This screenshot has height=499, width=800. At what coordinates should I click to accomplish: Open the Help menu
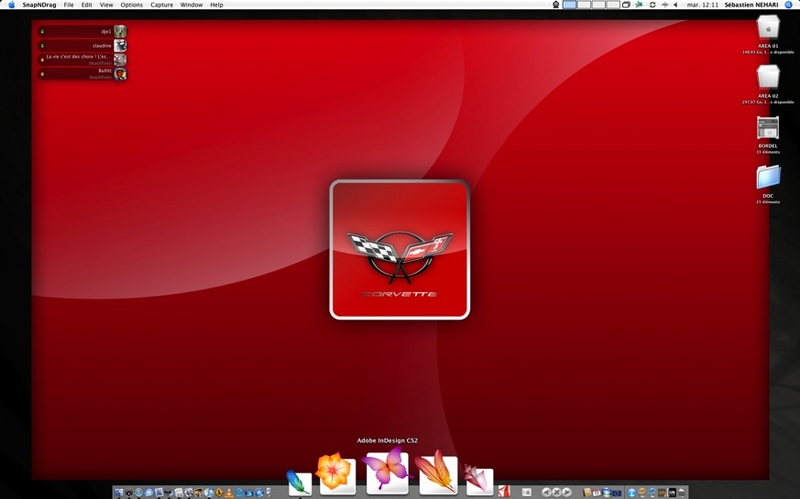[216, 5]
